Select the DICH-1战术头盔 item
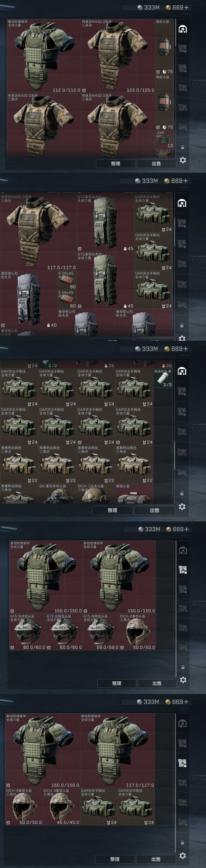This screenshot has width=206, height=868. point(96,494)
